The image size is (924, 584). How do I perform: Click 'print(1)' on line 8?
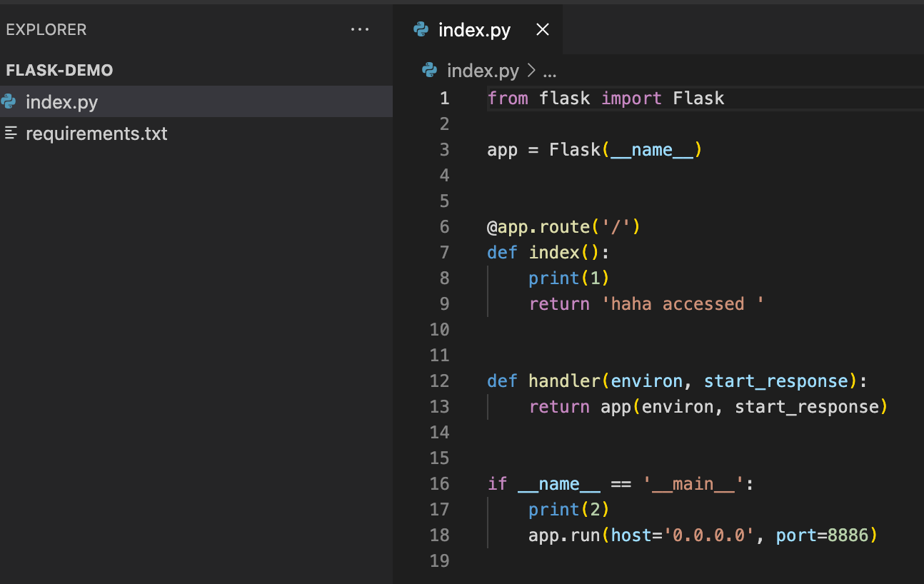tap(569, 278)
